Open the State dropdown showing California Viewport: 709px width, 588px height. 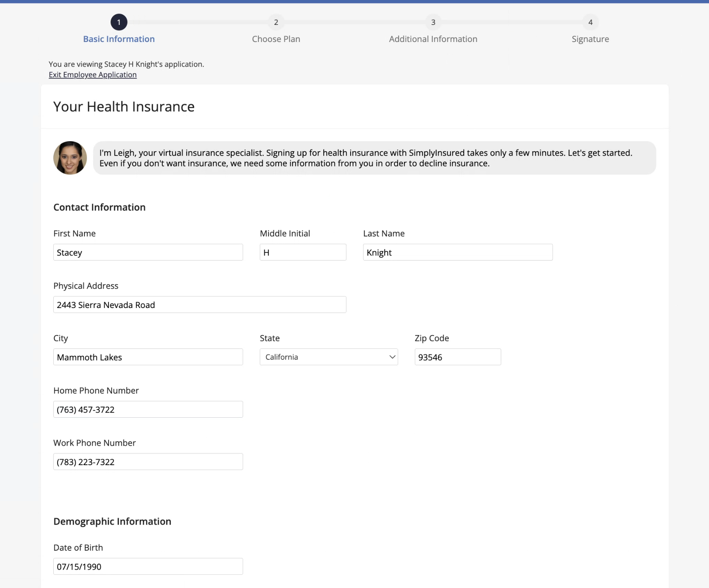click(329, 357)
